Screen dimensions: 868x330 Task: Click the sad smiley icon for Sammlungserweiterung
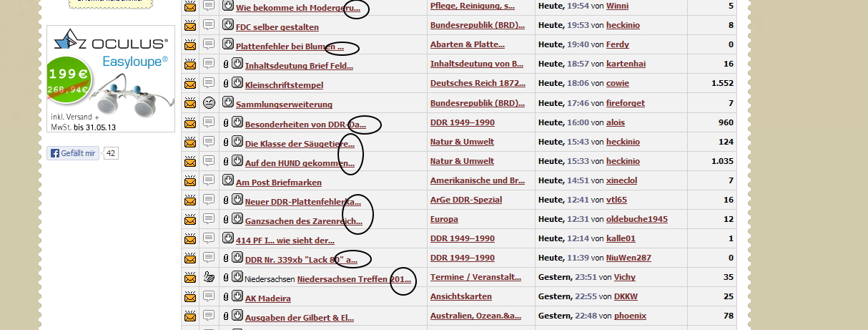209,102
